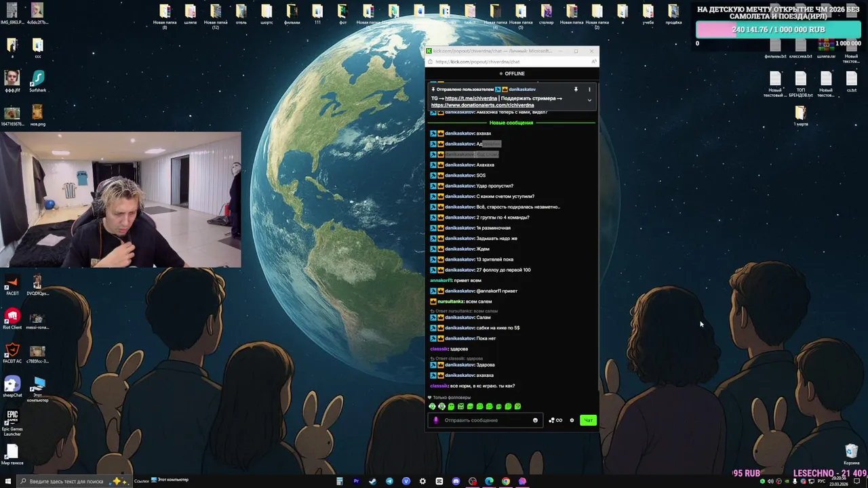Click the Новые сообщения divider label
This screenshot has height=488, width=868.
[x=511, y=123]
